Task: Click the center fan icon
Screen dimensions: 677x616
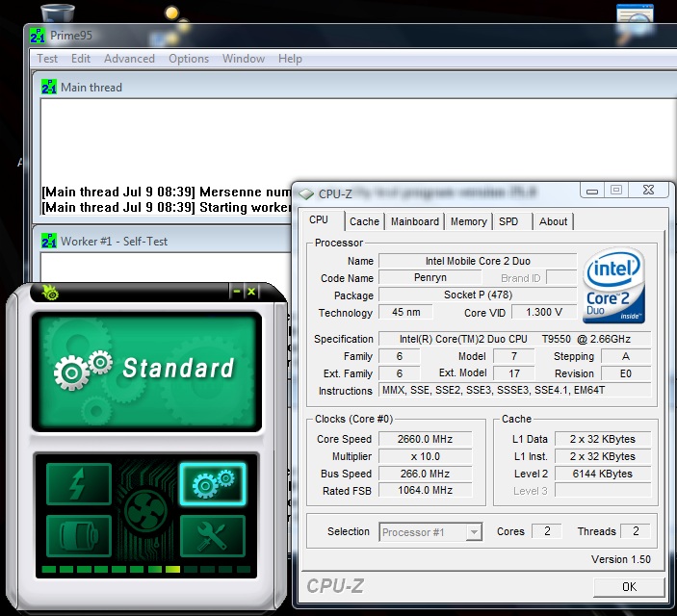Action: [x=145, y=511]
